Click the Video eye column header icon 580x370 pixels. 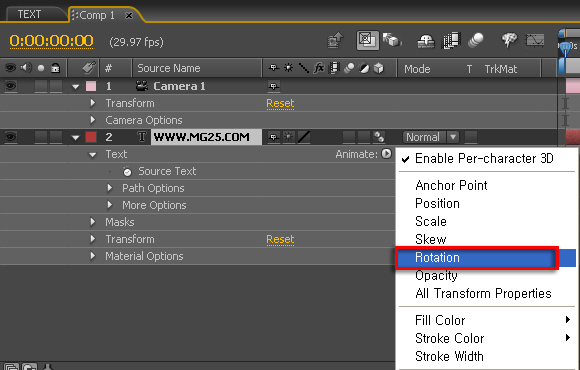coord(10,68)
